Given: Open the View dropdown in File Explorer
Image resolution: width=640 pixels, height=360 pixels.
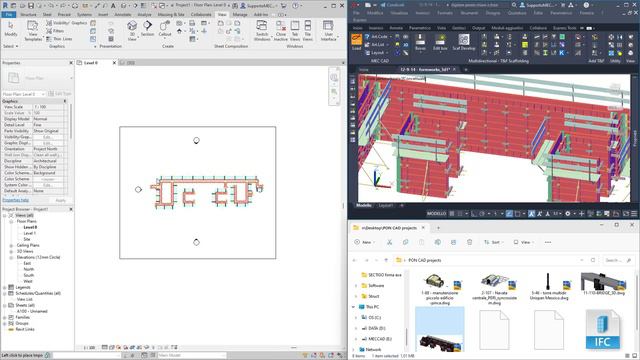Looking at the screenshot, I should click(524, 242).
